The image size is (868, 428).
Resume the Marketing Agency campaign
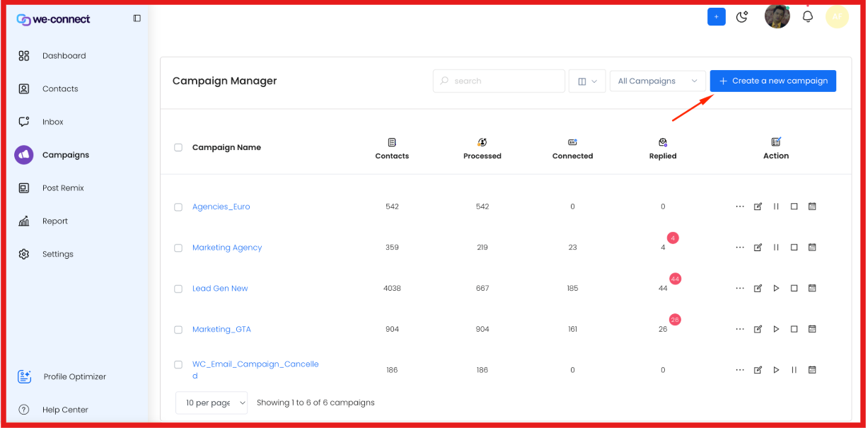(776, 247)
